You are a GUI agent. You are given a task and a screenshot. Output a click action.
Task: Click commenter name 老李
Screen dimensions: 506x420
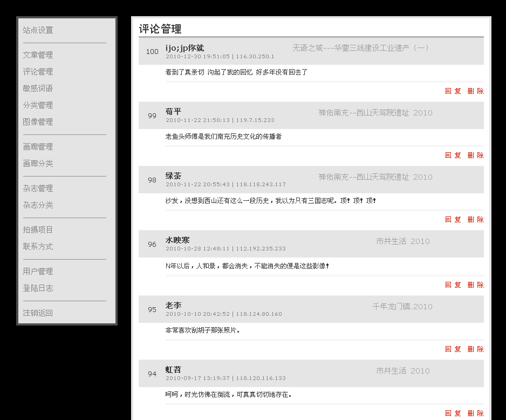point(173,306)
